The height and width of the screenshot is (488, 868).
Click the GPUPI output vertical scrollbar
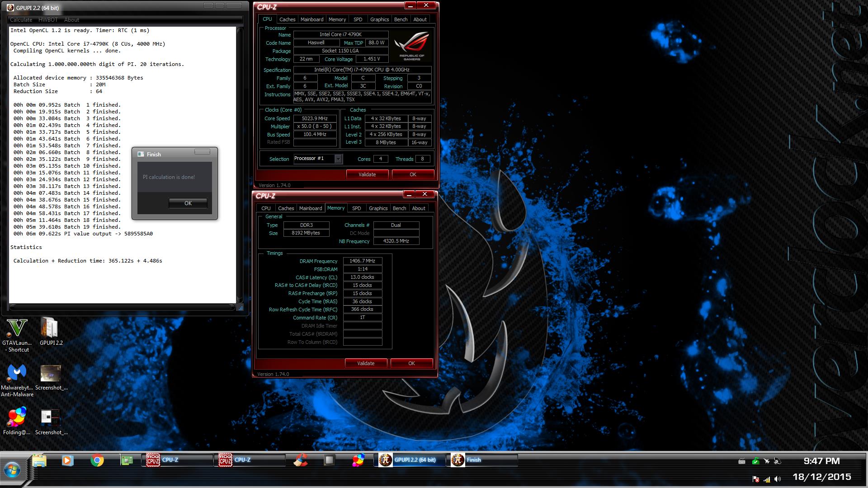(240, 165)
